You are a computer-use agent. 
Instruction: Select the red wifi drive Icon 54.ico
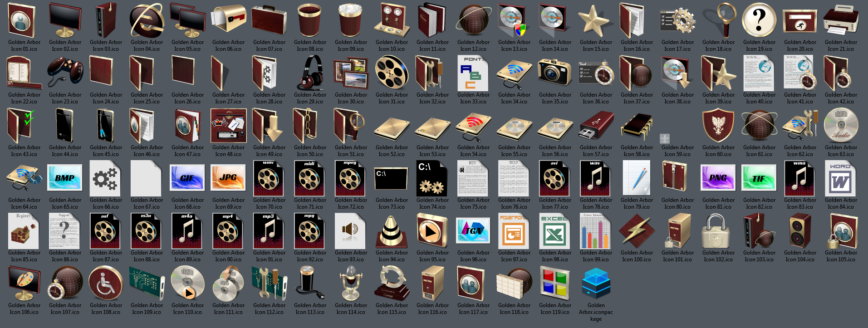473,126
